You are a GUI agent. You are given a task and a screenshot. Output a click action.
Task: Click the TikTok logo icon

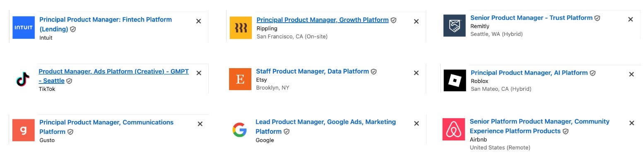(x=23, y=78)
